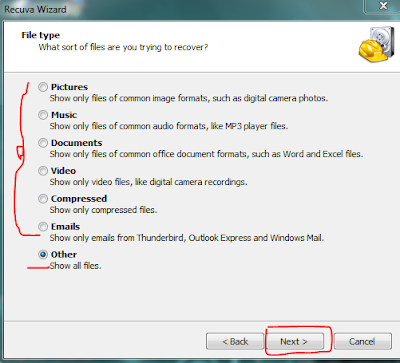The image size is (400, 363).
Task: Click the Recuva hard hat drive icon
Action: coord(377,45)
